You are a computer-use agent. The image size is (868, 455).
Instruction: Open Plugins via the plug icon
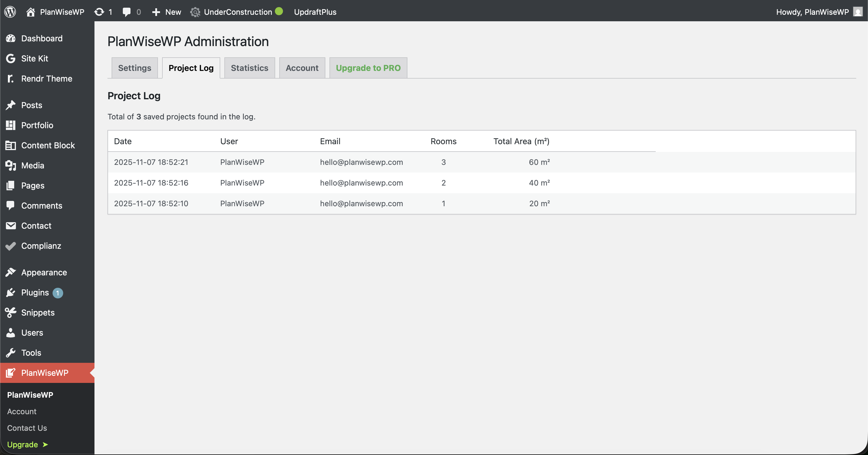click(x=11, y=292)
